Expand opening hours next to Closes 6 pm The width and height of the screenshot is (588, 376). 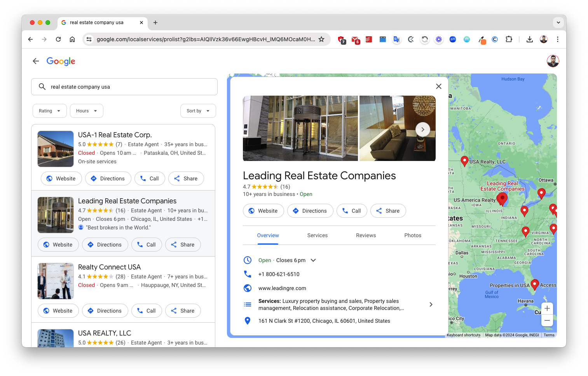click(x=313, y=260)
